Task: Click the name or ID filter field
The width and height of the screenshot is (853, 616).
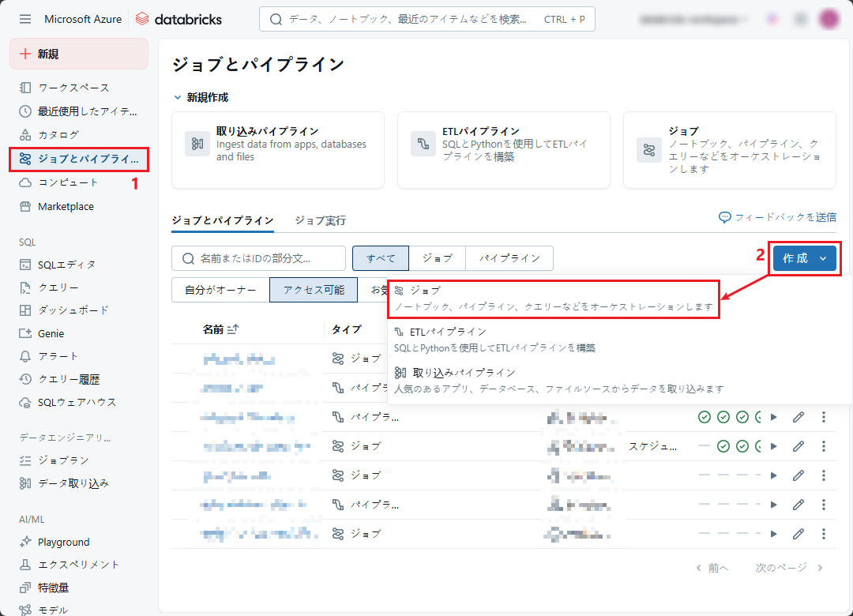Action: 259,258
